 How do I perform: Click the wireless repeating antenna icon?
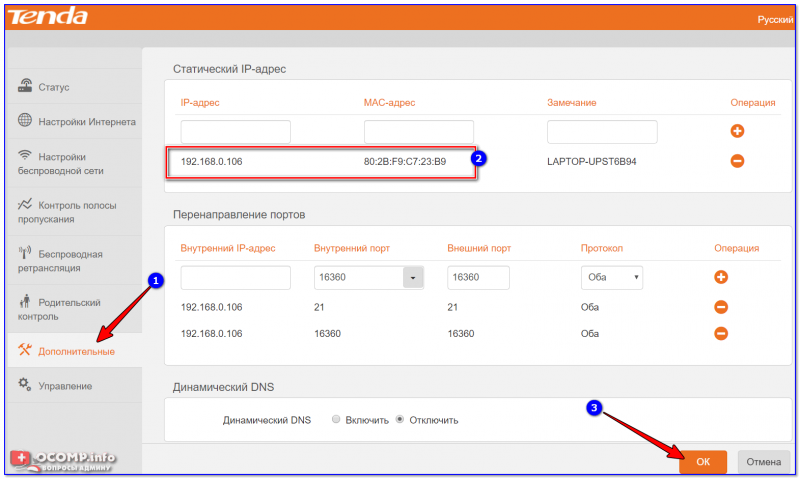(24, 253)
